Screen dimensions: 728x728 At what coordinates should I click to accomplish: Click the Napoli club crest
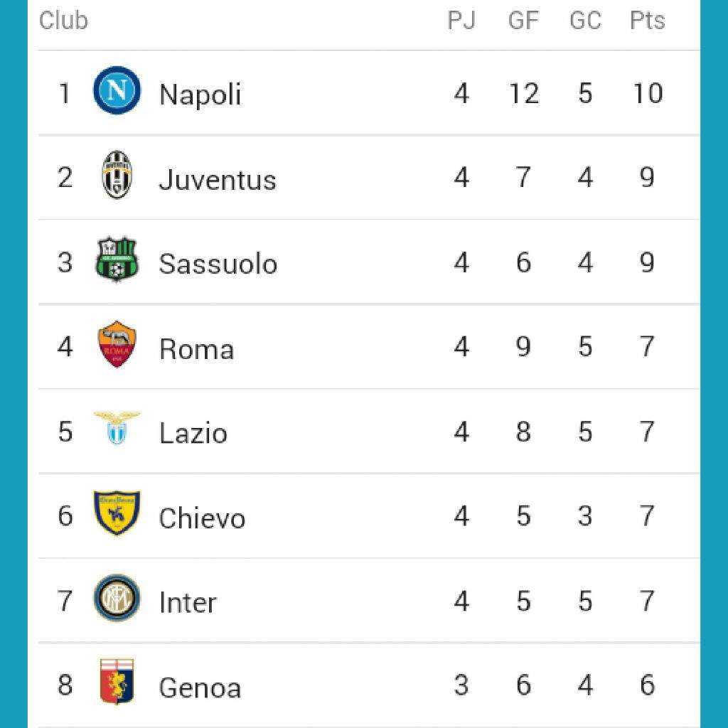pos(117,90)
